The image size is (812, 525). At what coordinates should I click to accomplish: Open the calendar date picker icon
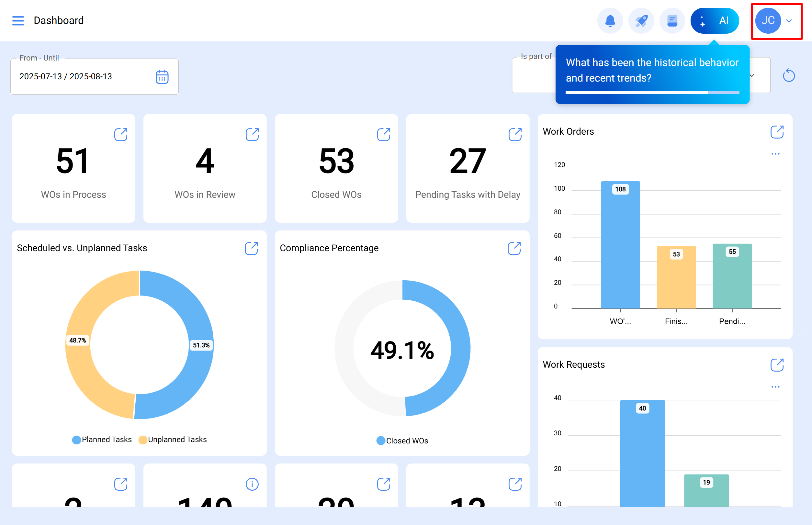click(x=162, y=77)
